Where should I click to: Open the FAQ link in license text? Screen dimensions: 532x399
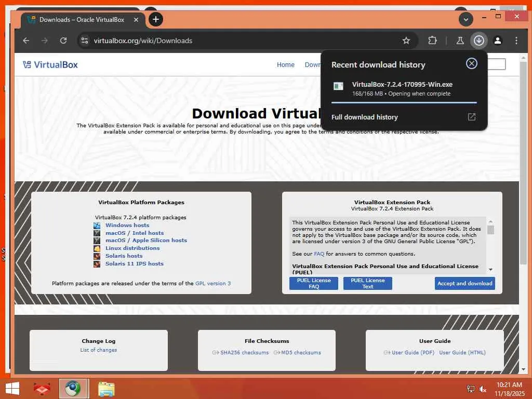(319, 254)
